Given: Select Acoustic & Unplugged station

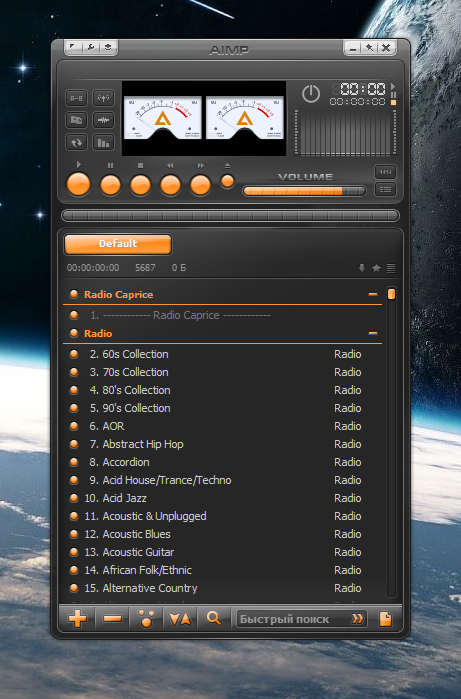Looking at the screenshot, I should 223,516.
